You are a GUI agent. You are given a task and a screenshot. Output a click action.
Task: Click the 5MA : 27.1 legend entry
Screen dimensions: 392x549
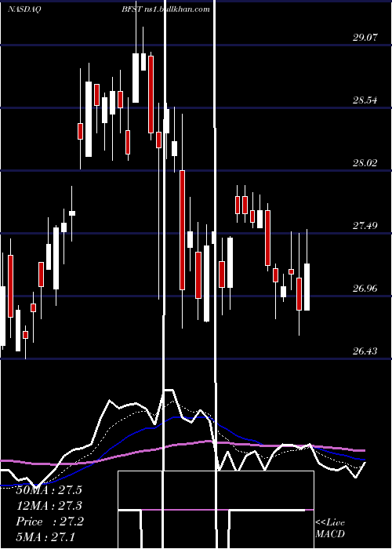pyautogui.click(x=45, y=536)
